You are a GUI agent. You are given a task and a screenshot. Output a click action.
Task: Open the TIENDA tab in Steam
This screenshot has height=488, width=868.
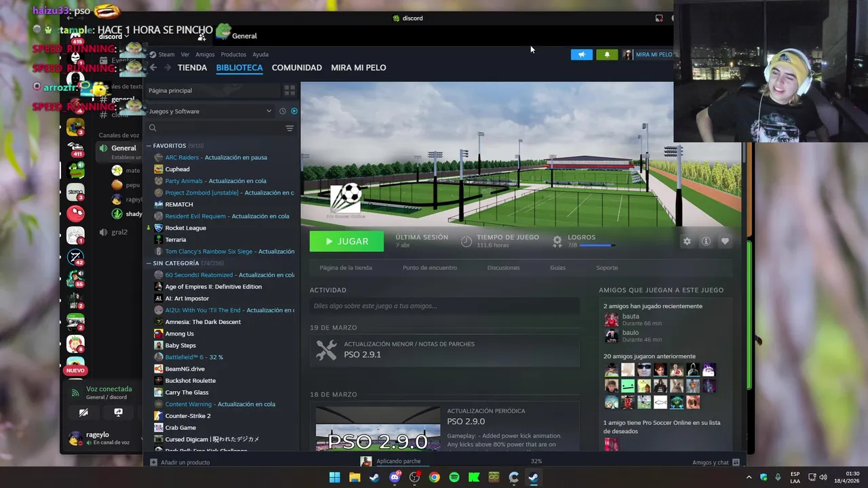[x=192, y=68]
